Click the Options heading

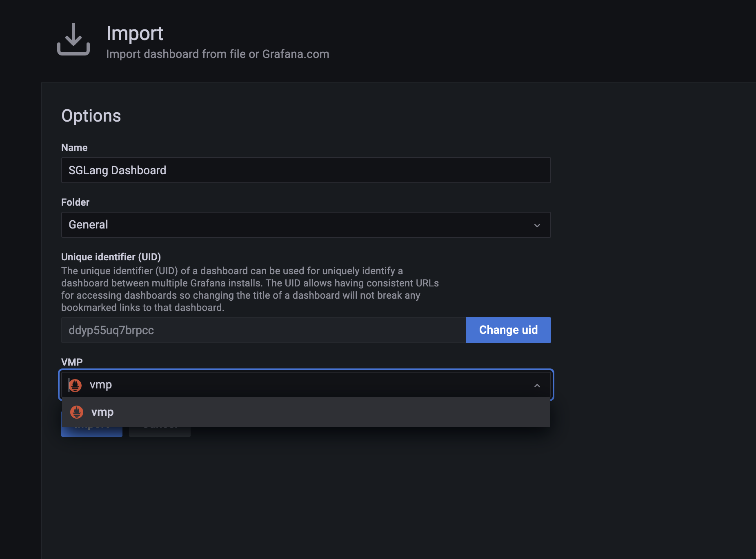tap(91, 116)
